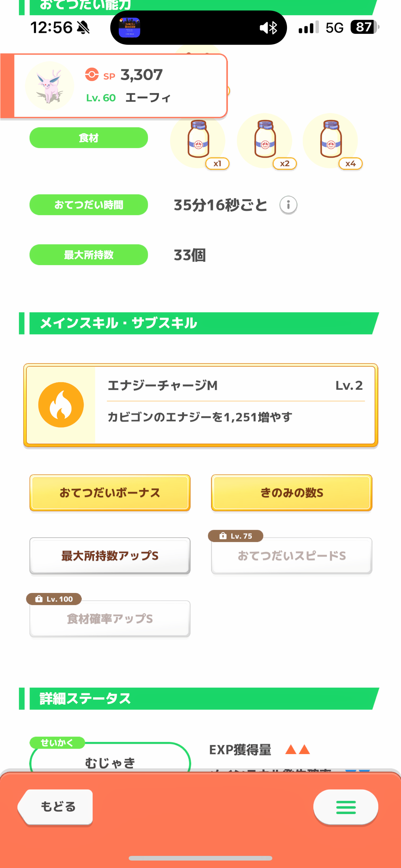This screenshot has height=868, width=401.
Task: Tap the Espeon portrait thumbnail
Action: click(49, 86)
